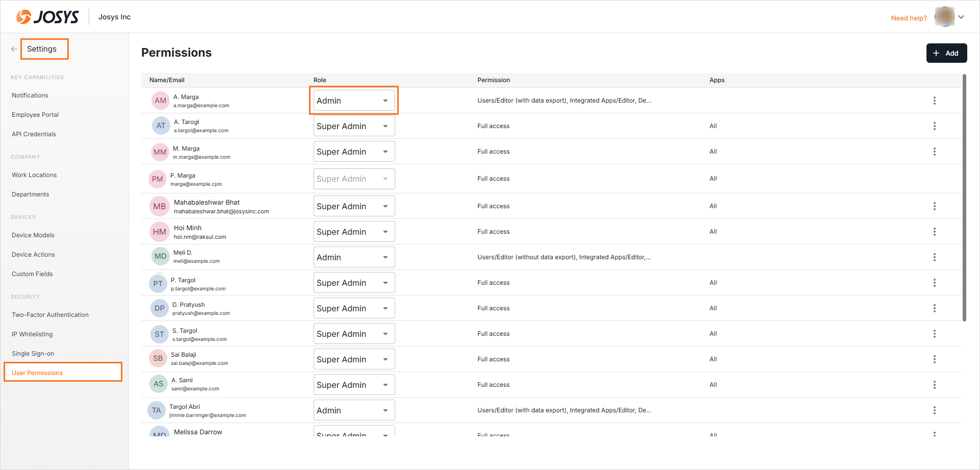The height and width of the screenshot is (470, 980).
Task: Open the Single Sign-on settings page
Action: (33, 354)
